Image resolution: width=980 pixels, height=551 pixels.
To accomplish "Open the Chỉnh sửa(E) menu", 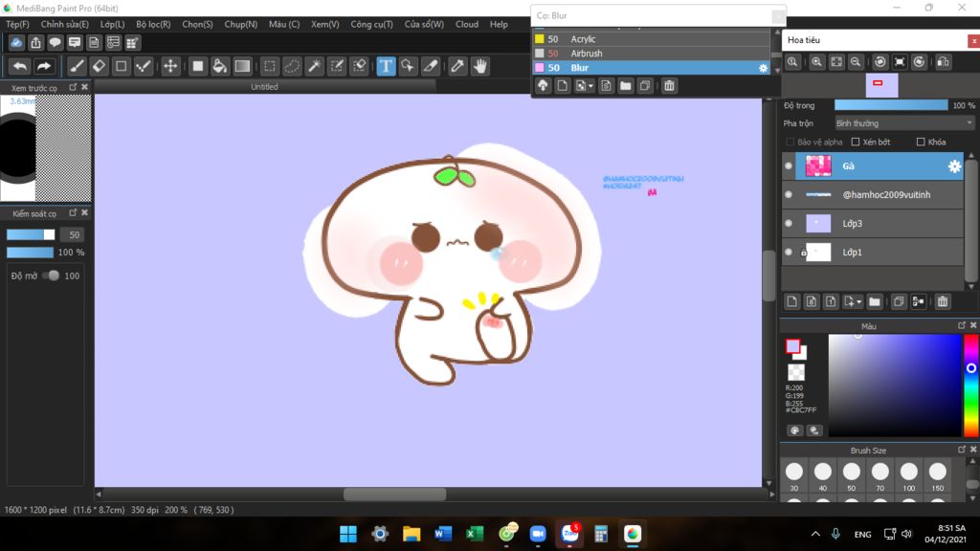I will coord(64,24).
